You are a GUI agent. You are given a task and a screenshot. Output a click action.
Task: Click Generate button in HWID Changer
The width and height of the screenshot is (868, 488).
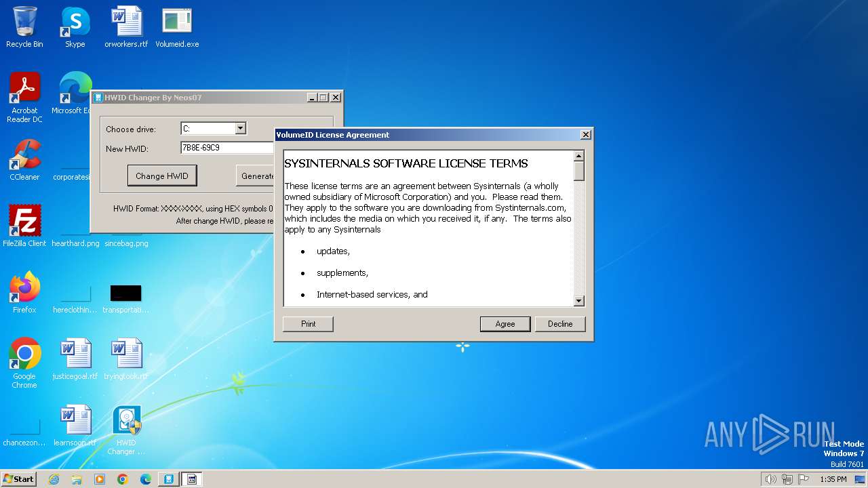pos(256,176)
